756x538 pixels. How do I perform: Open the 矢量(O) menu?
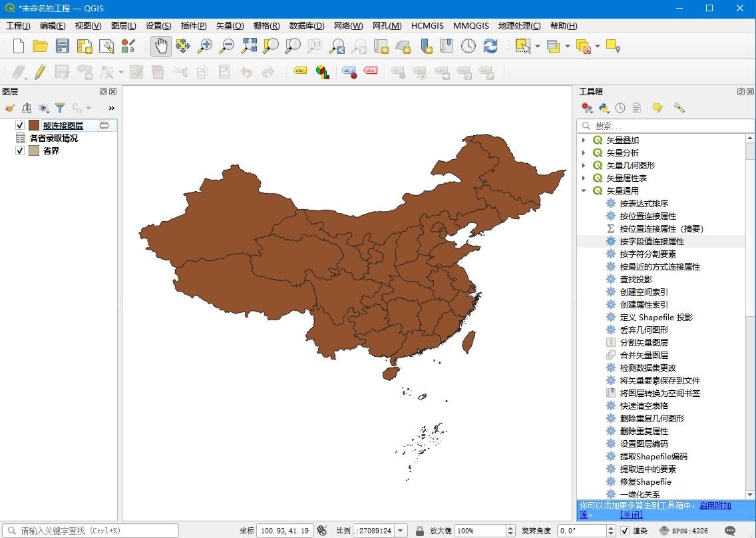coord(230,26)
